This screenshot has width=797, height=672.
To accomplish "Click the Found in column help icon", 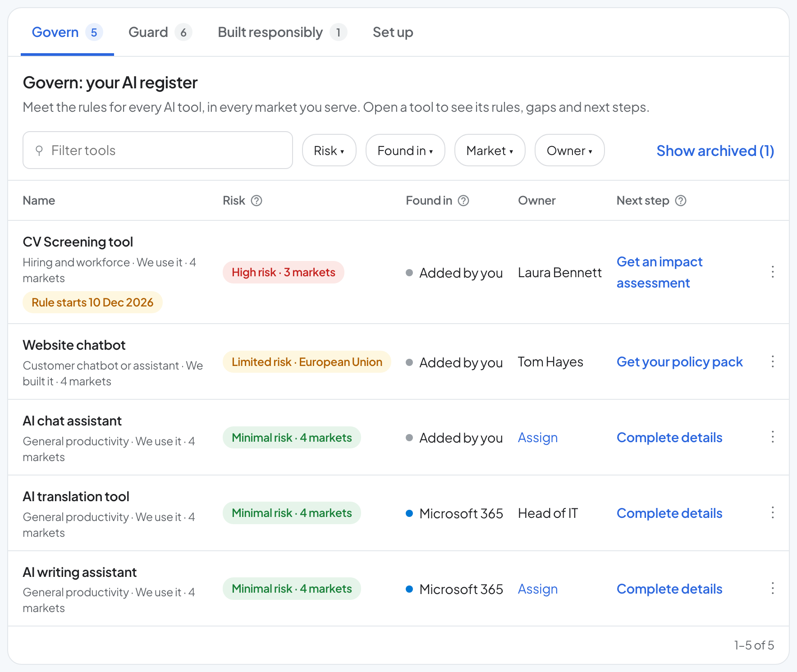I will point(463,201).
